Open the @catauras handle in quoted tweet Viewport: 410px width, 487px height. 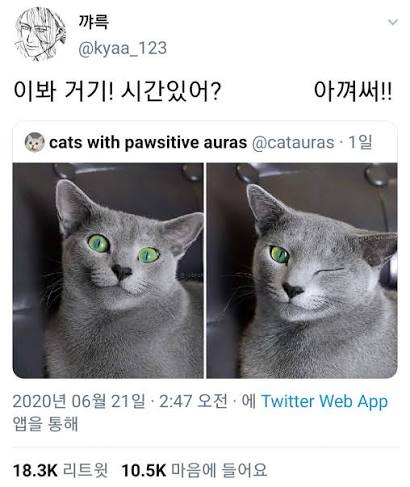293,143
